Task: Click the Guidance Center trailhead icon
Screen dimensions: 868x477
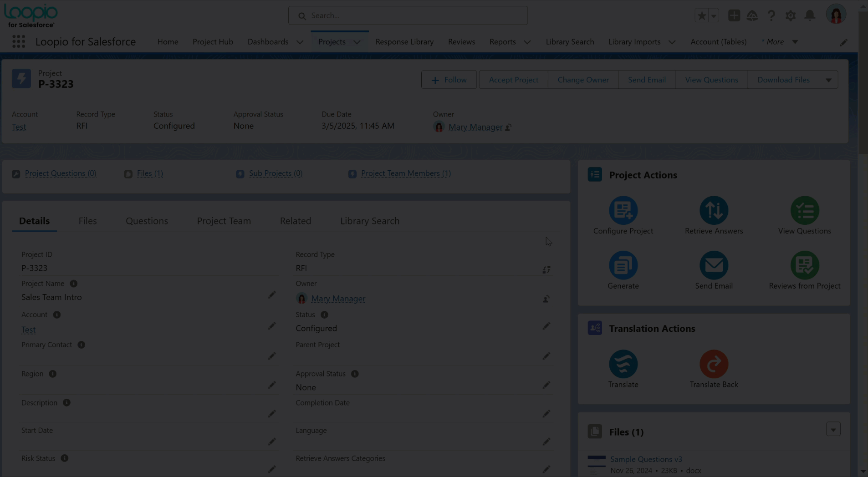Action: tap(752, 15)
